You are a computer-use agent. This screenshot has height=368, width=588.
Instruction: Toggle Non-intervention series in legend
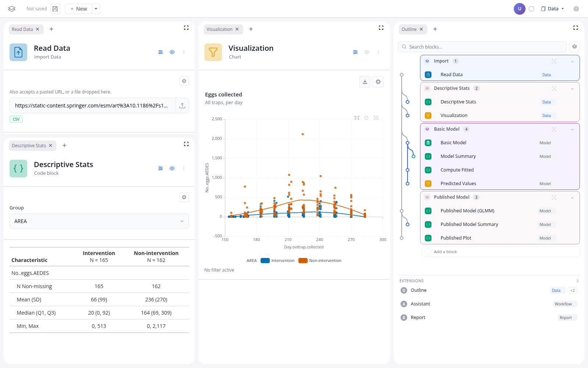(x=320, y=261)
